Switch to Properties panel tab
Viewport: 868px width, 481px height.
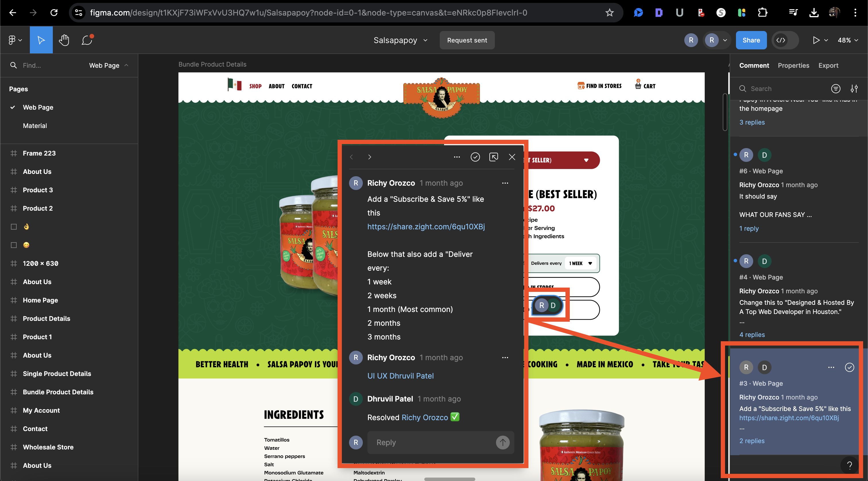tap(793, 65)
